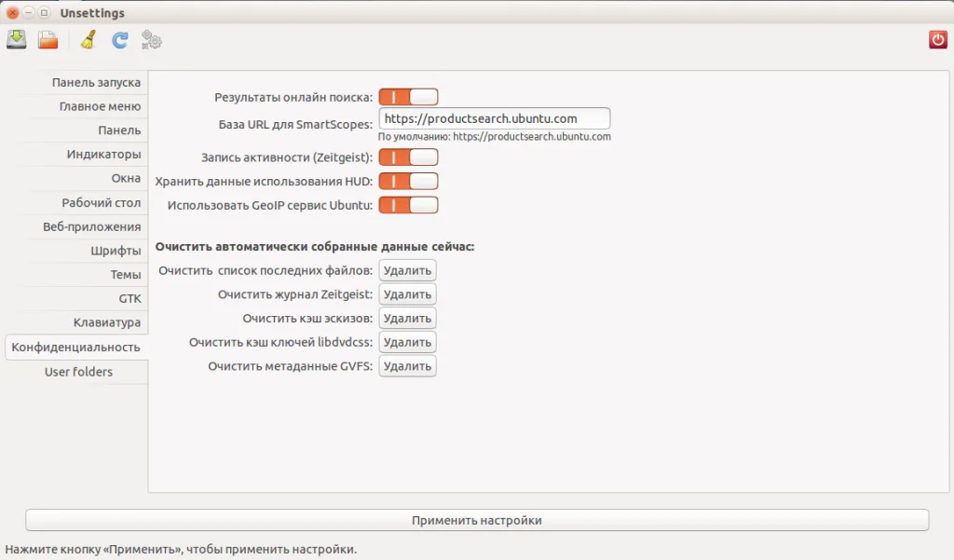This screenshot has width=954, height=560.
Task: Click the Применить настройки button
Action: coord(477,520)
